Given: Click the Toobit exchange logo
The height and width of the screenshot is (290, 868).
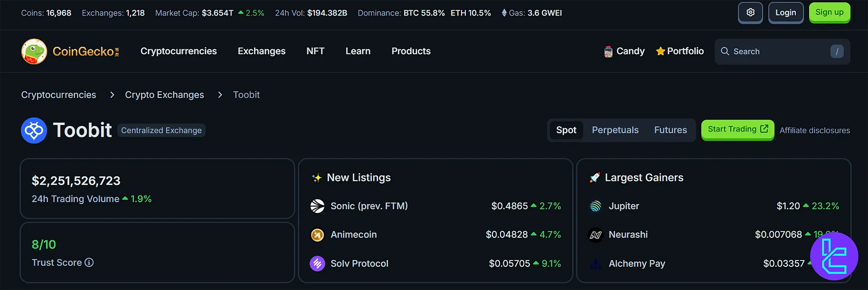Looking at the screenshot, I should coord(34,130).
